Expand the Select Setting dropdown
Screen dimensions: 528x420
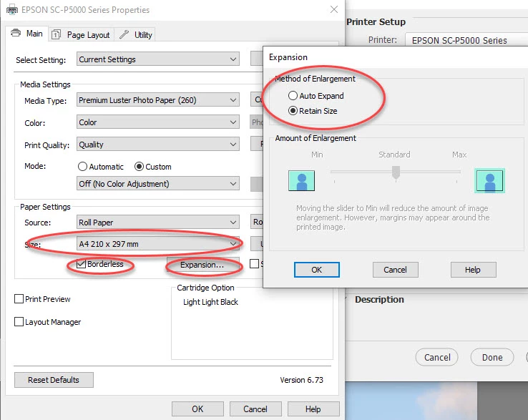(x=158, y=59)
